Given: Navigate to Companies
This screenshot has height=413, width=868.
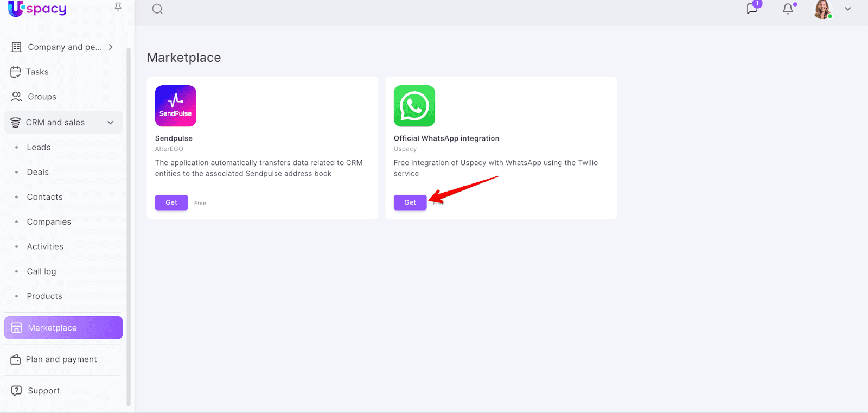Looking at the screenshot, I should [x=49, y=222].
